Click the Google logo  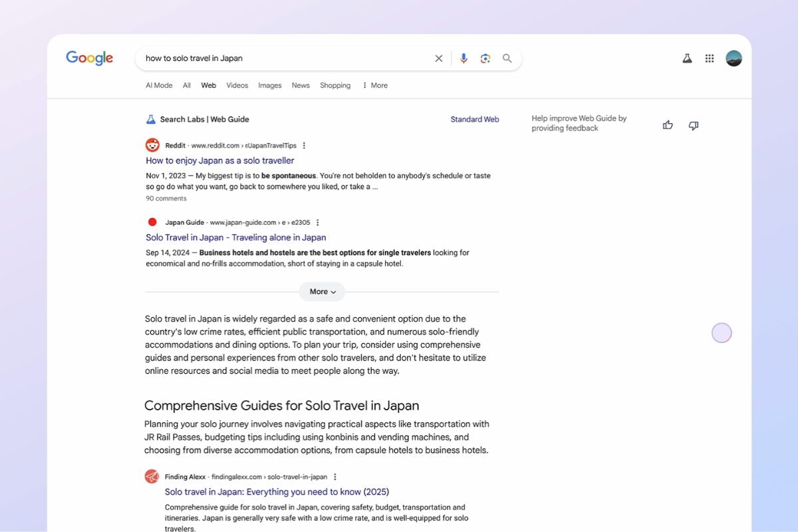point(90,58)
